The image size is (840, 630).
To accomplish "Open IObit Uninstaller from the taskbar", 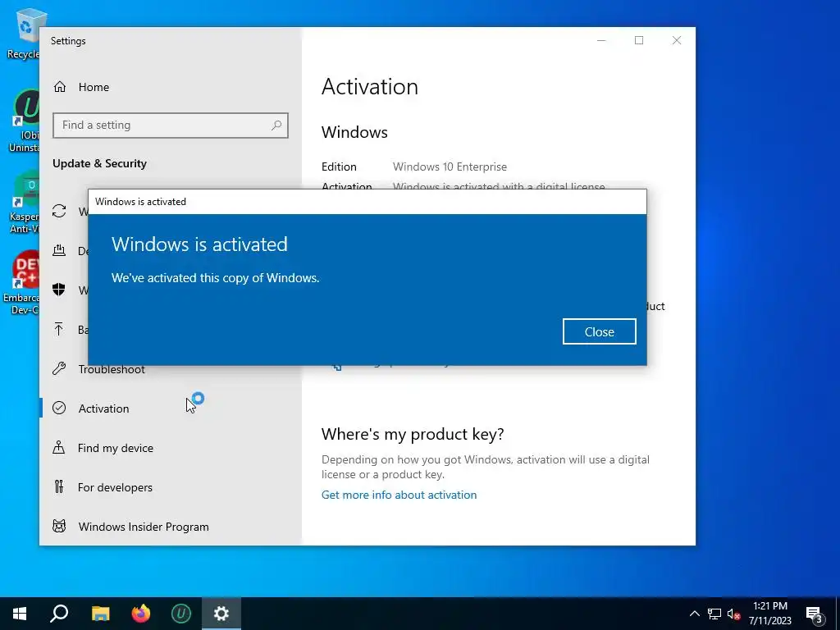I will [181, 614].
